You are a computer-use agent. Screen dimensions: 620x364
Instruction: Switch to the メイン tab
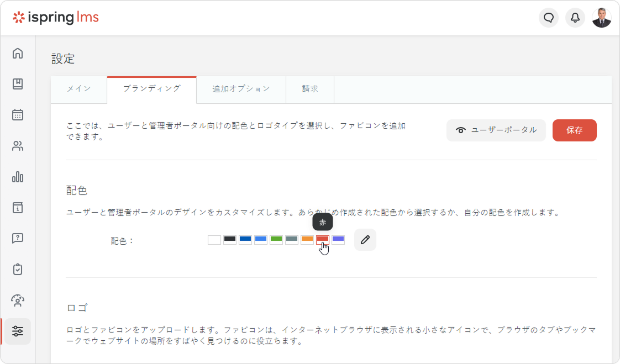[79, 89]
